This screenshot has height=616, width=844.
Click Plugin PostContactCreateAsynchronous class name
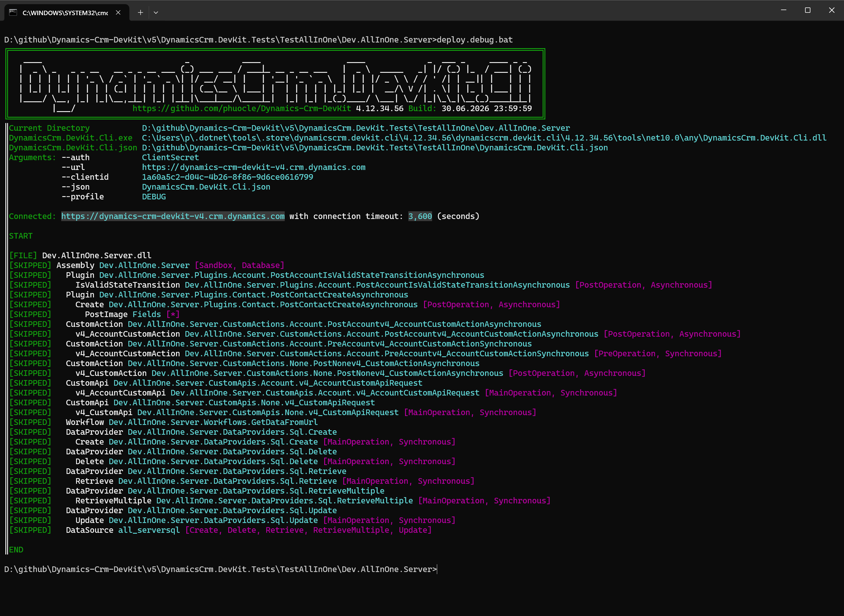click(x=253, y=295)
